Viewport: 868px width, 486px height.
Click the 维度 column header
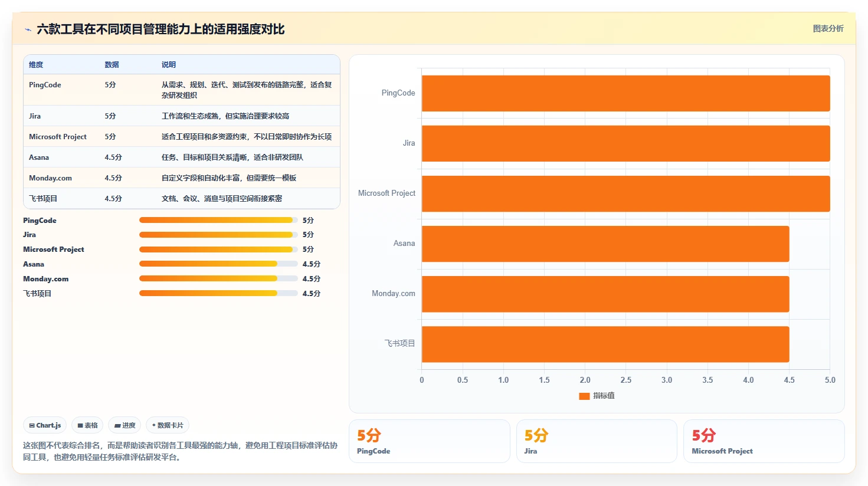[36, 65]
